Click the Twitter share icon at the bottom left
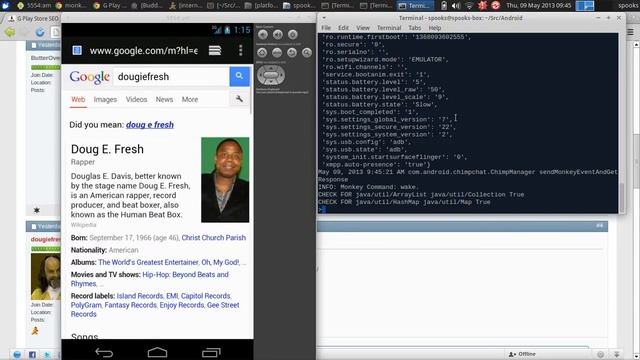This screenshot has height=360, width=640. pyautogui.click(x=47, y=355)
